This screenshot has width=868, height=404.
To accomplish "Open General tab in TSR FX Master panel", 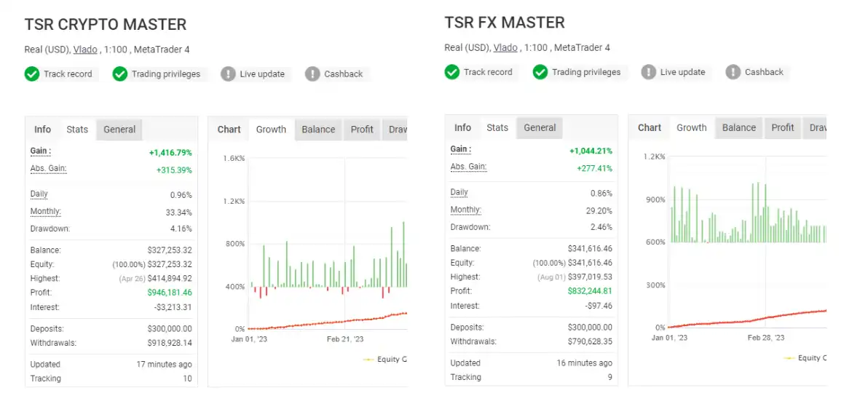I will pos(540,127).
